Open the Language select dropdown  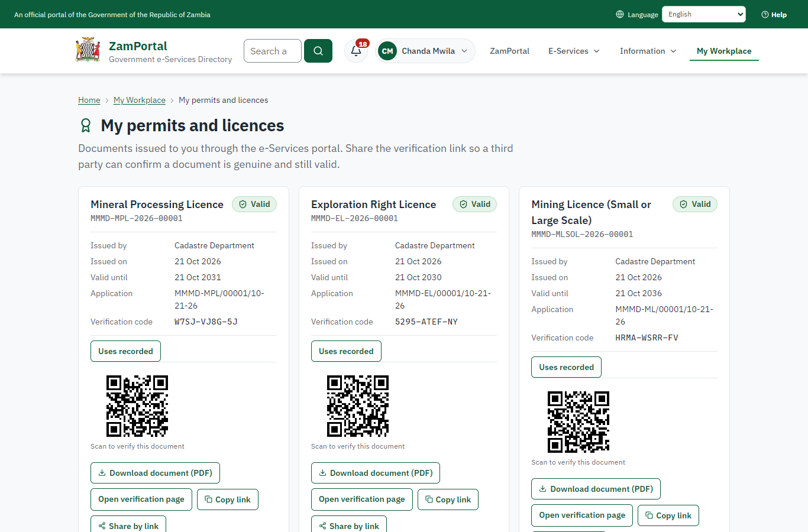click(x=704, y=14)
